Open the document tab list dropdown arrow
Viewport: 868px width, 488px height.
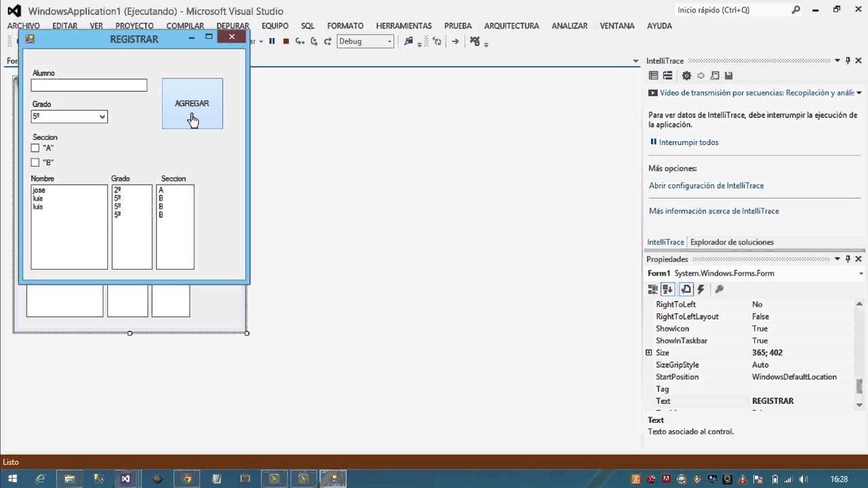coord(635,61)
